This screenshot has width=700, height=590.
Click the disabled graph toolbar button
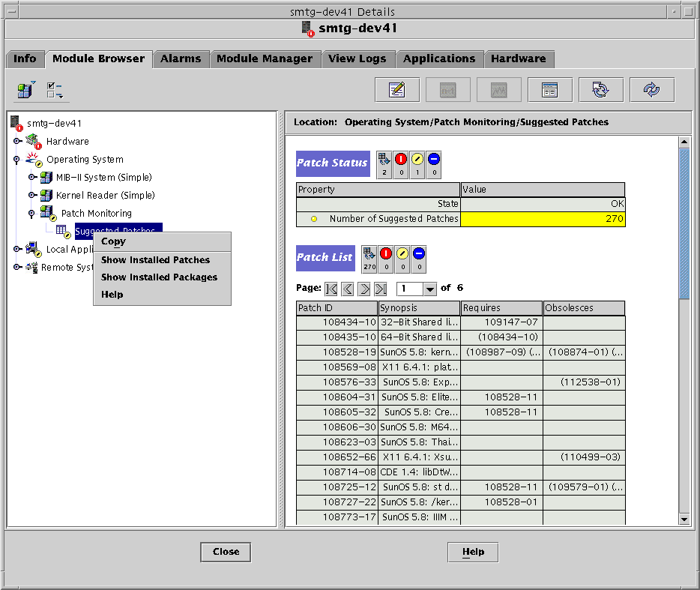click(498, 90)
